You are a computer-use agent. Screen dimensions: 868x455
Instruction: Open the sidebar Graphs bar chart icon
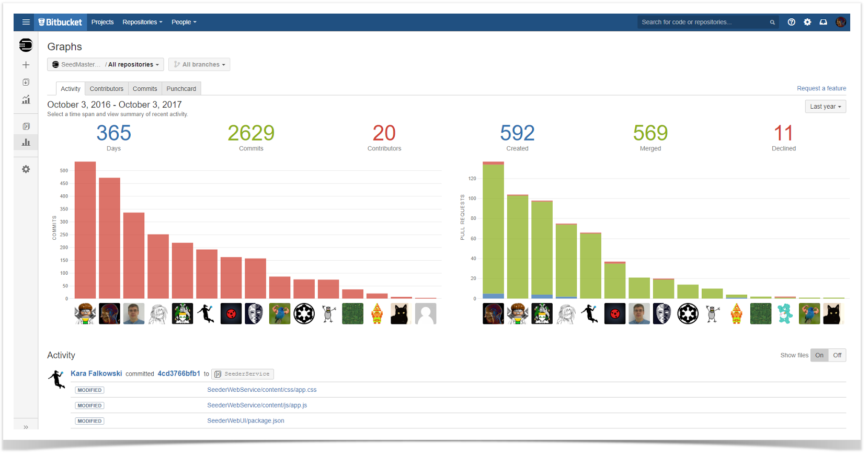tap(26, 142)
